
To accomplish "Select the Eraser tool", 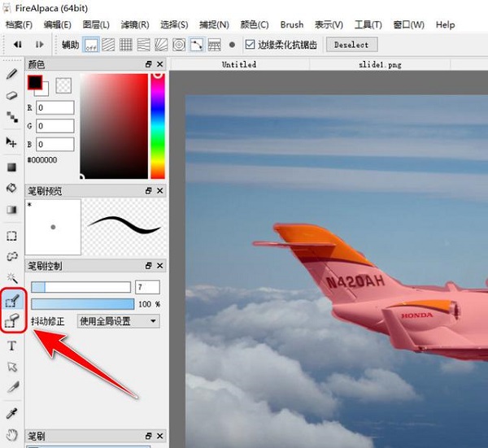I will coord(12,95).
